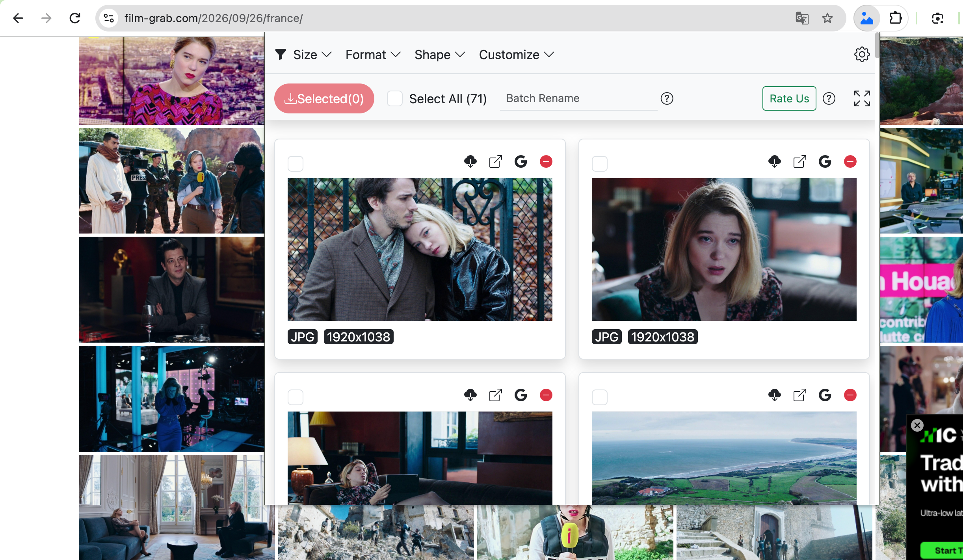Google search the coastline landscape image
The height and width of the screenshot is (560, 963).
(825, 395)
